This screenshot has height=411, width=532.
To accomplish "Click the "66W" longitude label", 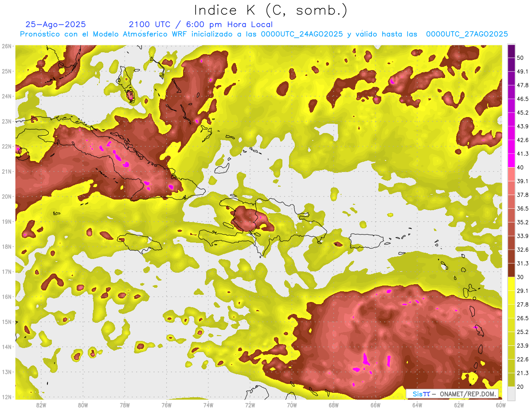I will click(375, 405).
